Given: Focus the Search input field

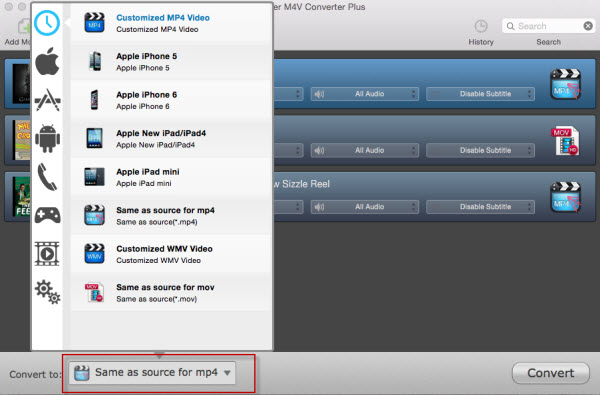Looking at the screenshot, I should (x=548, y=26).
